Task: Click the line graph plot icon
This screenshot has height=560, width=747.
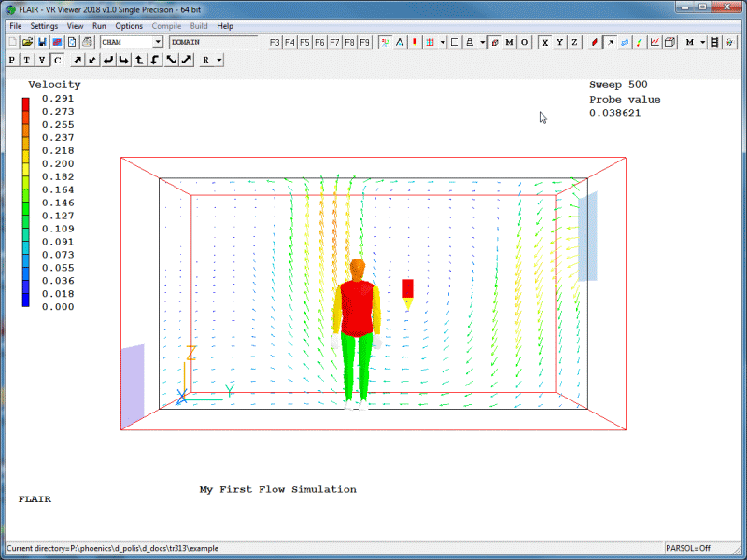Action: point(655,42)
